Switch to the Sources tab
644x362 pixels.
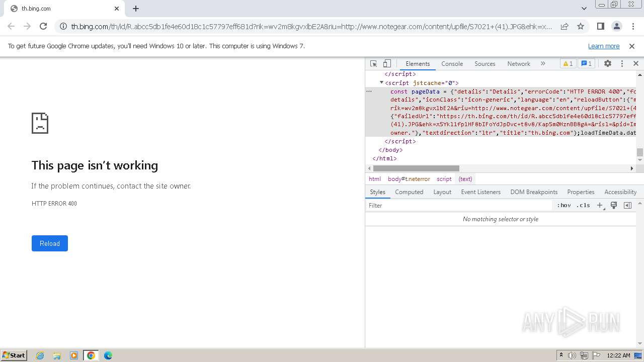coord(485,64)
